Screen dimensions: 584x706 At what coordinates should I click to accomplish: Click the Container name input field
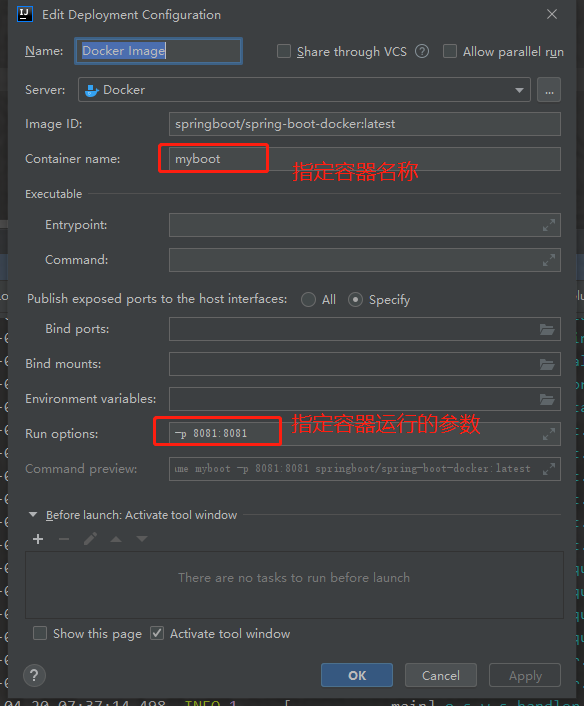tap(365, 159)
